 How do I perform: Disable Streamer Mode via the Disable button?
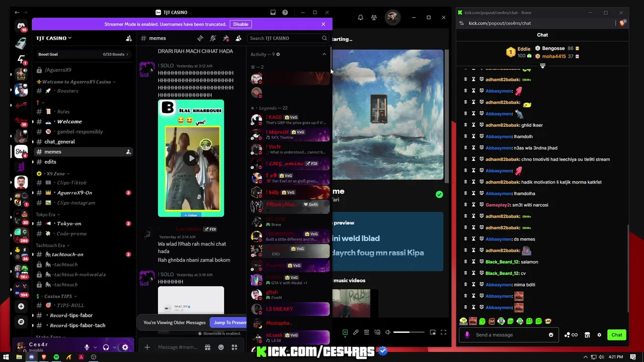[240, 24]
